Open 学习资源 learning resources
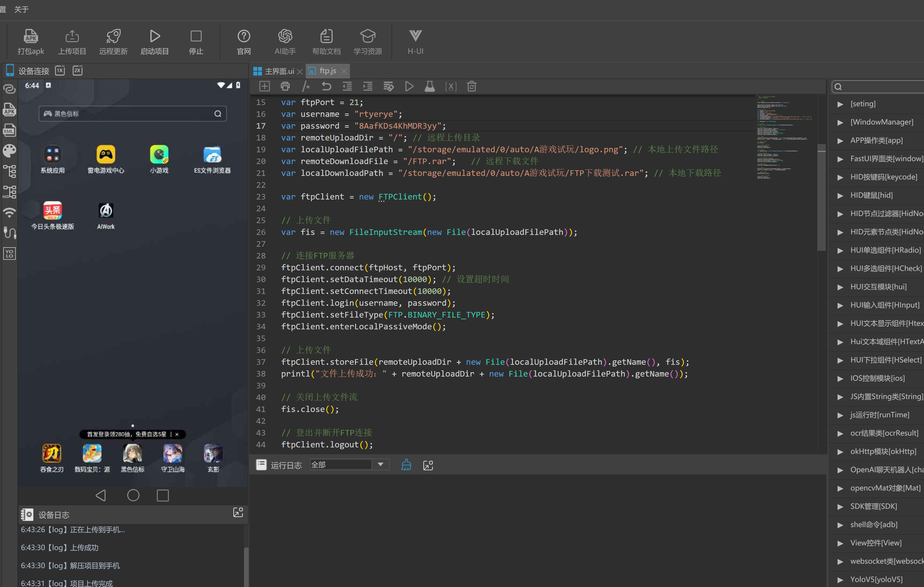Viewport: 924px width, 587px height. click(368, 42)
